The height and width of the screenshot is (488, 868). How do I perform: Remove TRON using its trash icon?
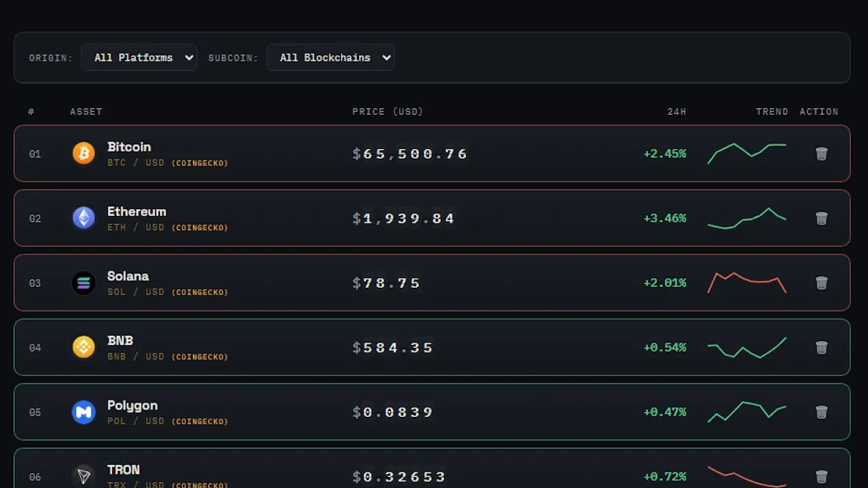click(822, 476)
